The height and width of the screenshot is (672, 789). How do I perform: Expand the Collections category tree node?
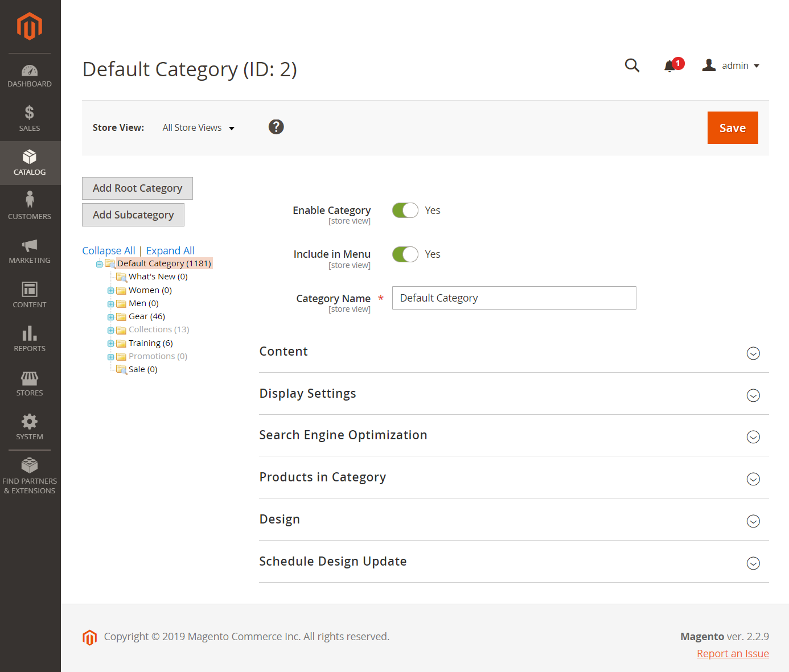click(x=110, y=331)
